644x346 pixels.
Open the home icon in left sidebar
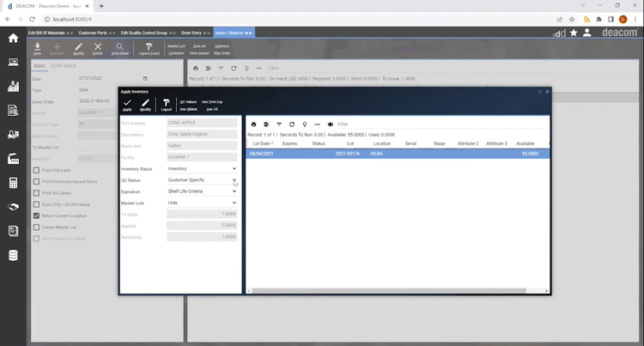[13, 38]
